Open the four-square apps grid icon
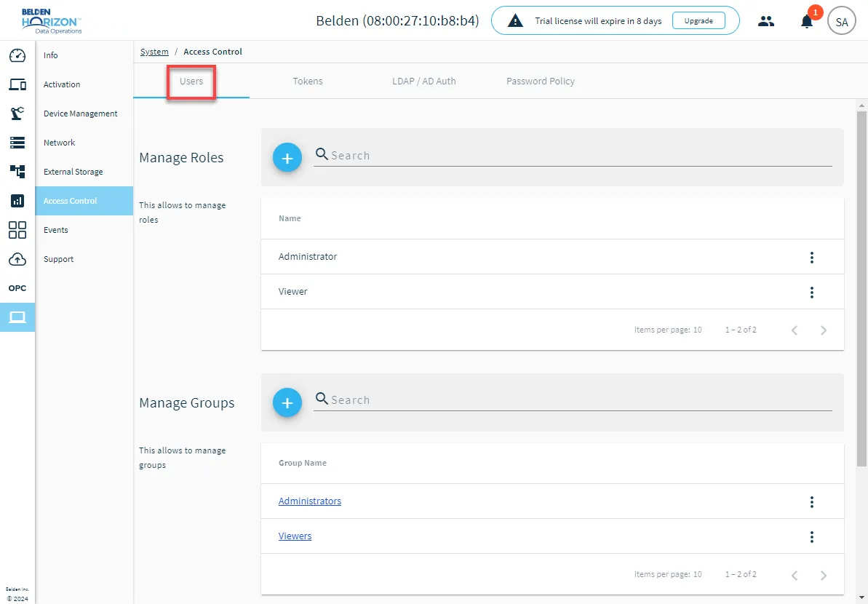The height and width of the screenshot is (604, 868). coord(17,230)
